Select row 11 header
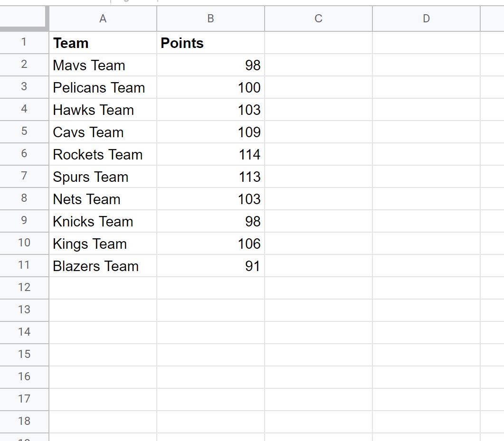 pos(24,265)
